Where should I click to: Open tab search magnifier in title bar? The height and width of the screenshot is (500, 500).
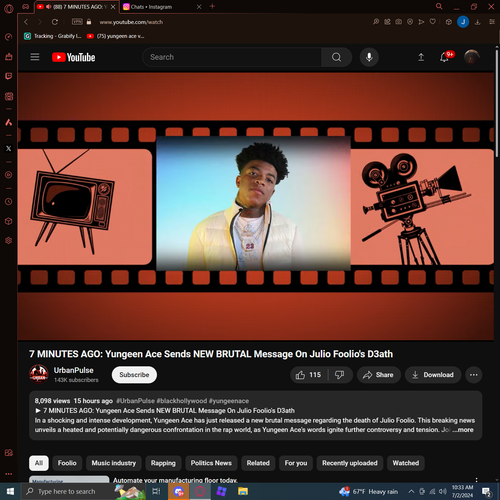coord(439,6)
